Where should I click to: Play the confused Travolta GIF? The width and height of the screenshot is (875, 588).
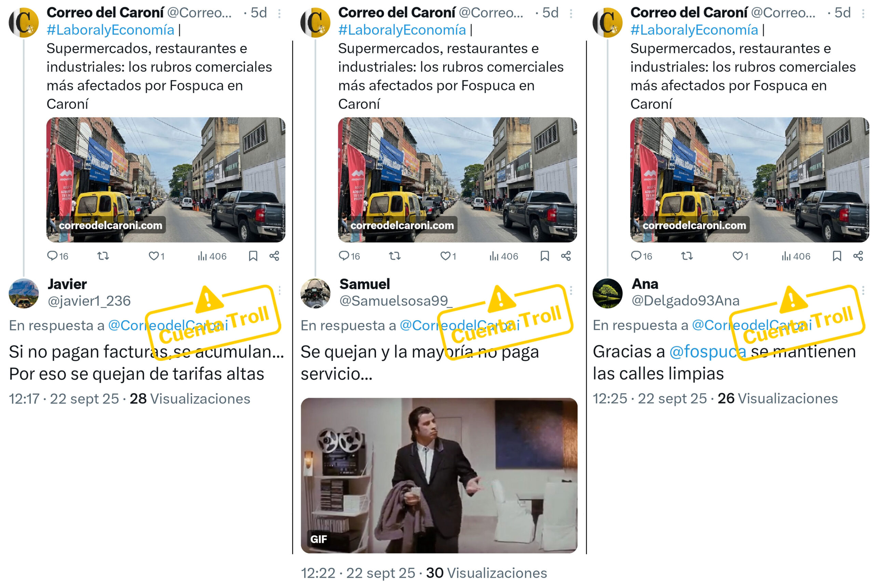(439, 475)
